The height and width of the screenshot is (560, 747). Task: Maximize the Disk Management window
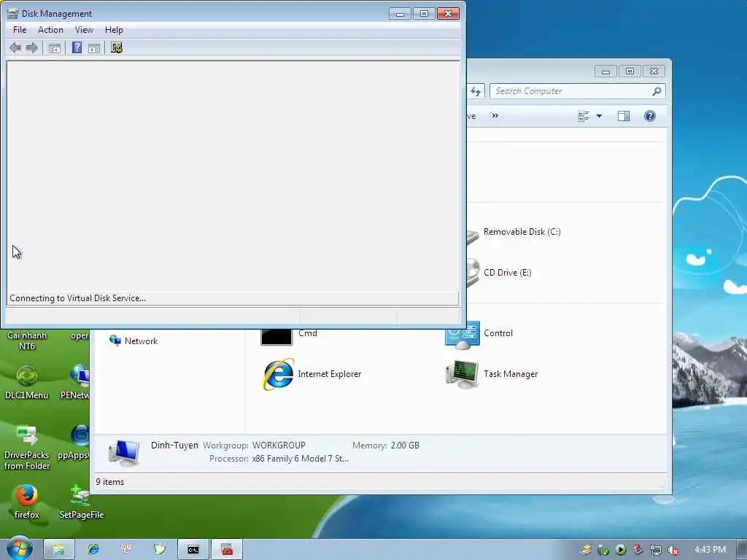[424, 14]
